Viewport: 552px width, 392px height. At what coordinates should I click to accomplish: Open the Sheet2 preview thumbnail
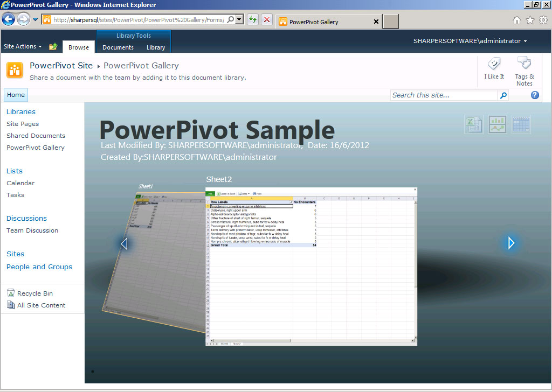[x=311, y=267]
